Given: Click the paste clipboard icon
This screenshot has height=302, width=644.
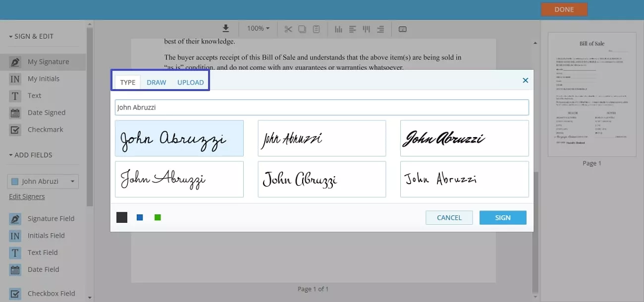Looking at the screenshot, I should pyautogui.click(x=316, y=29).
